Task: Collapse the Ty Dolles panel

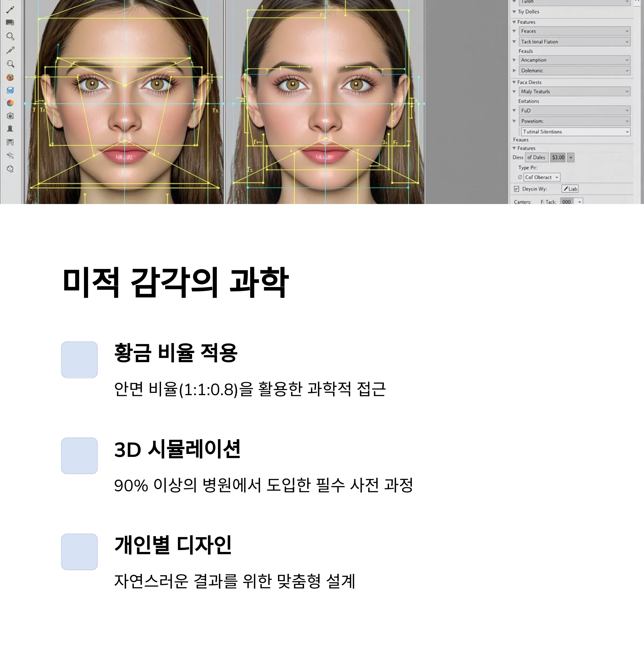Action: (514, 12)
